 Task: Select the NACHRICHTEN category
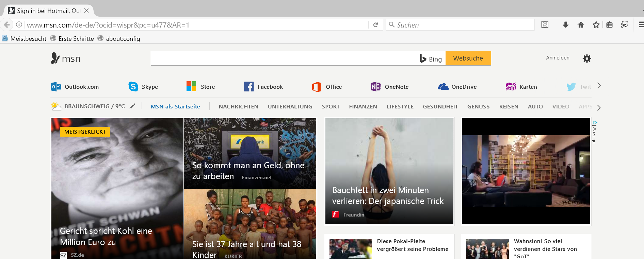pos(238,106)
